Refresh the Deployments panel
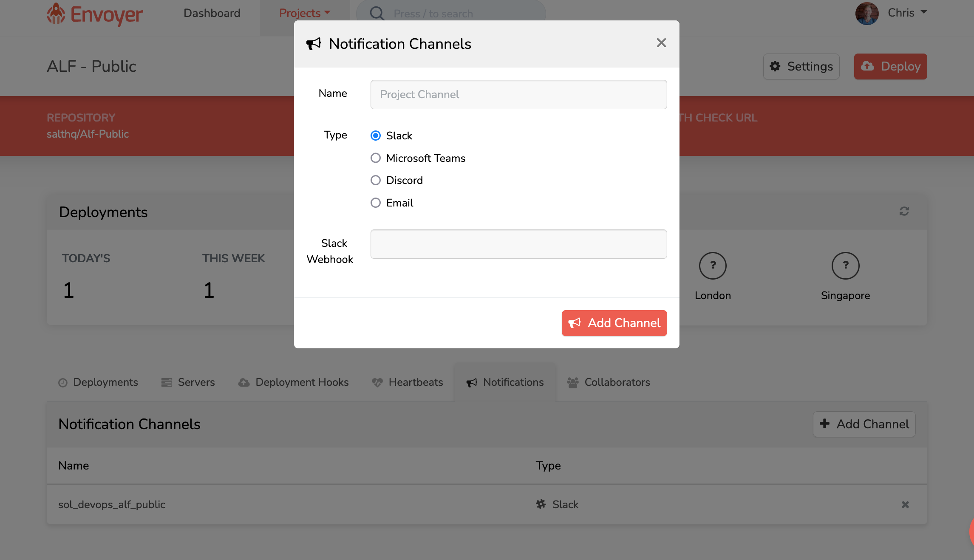 (904, 211)
